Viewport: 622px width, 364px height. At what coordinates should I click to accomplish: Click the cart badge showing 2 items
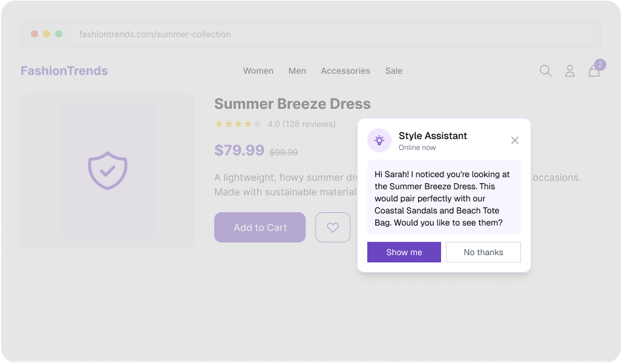[x=600, y=64]
